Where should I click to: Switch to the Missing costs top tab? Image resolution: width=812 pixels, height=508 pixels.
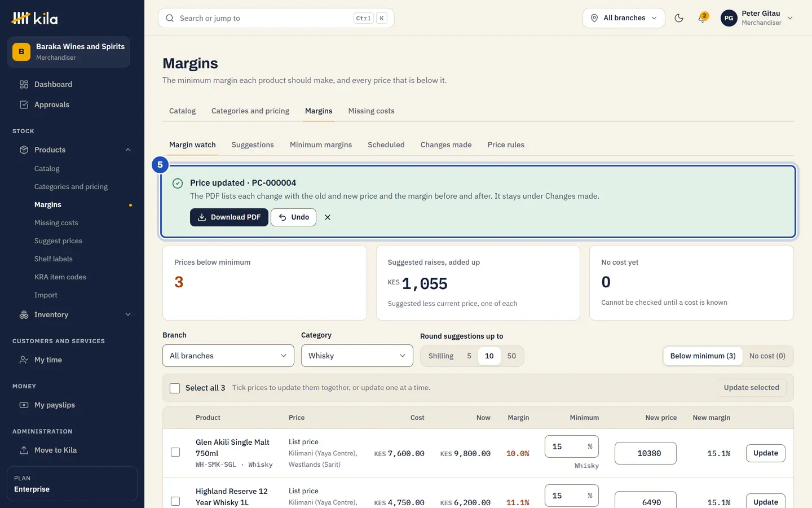[371, 111]
